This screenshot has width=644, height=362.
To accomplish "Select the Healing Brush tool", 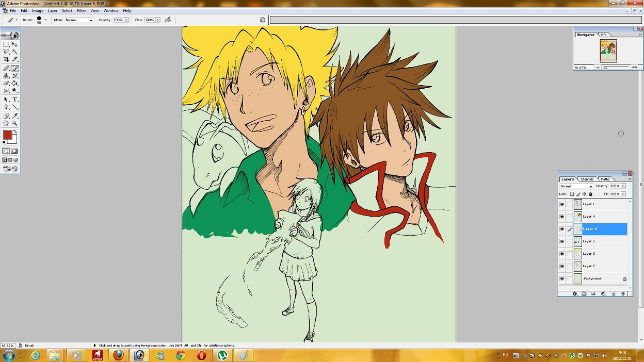I will pos(6,68).
